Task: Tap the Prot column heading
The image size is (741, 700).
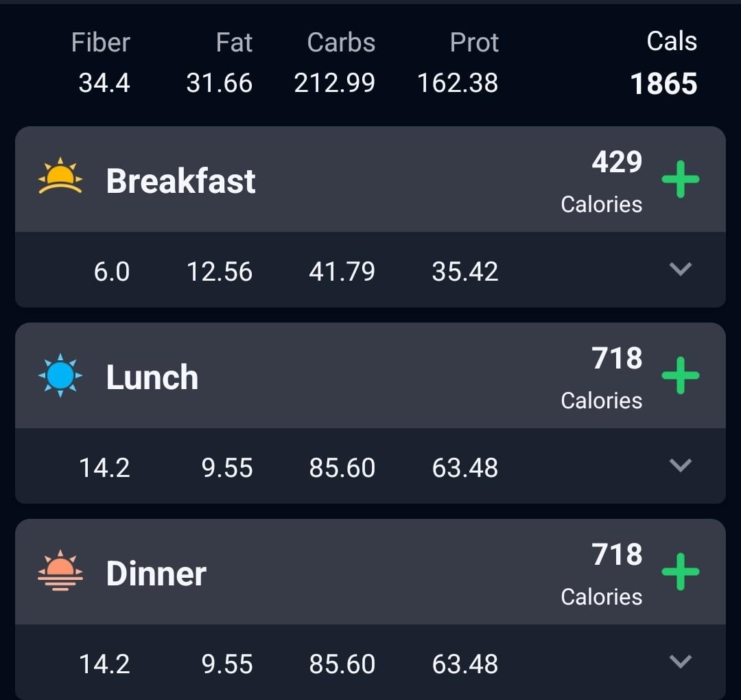Action: coord(474,43)
